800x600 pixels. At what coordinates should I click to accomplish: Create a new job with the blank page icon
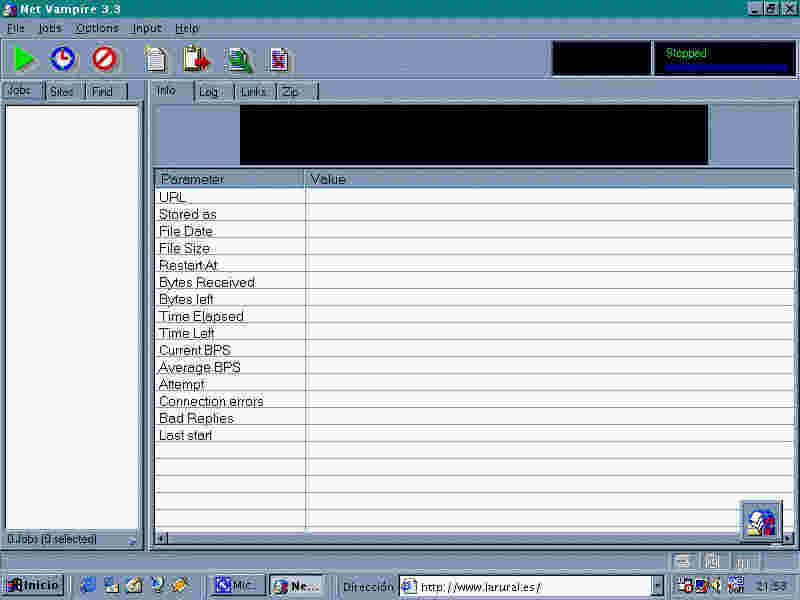(156, 59)
